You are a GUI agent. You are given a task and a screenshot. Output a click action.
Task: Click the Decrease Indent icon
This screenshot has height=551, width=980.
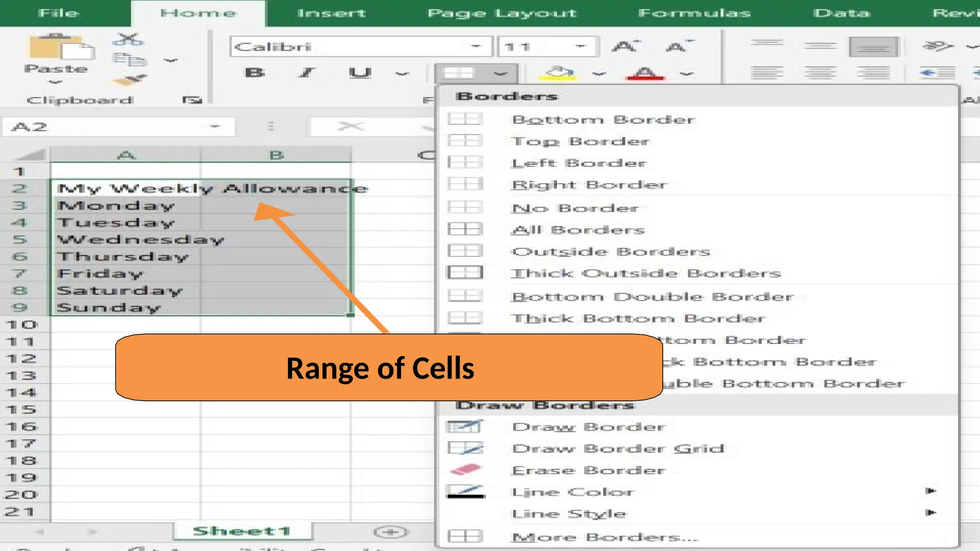click(x=938, y=73)
